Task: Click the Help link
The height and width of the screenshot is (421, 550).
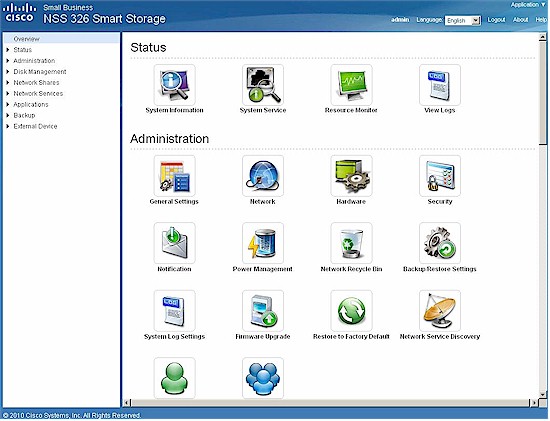Action: click(x=541, y=20)
